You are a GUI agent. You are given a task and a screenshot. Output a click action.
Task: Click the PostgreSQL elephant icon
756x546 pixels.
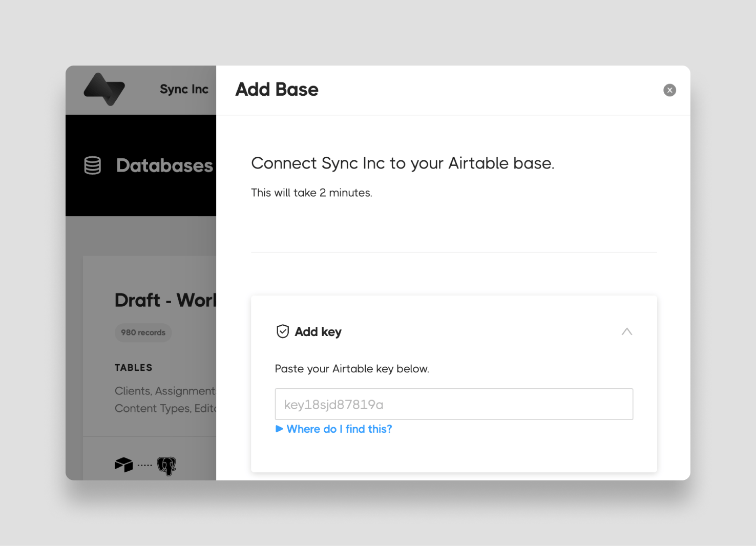(x=166, y=466)
